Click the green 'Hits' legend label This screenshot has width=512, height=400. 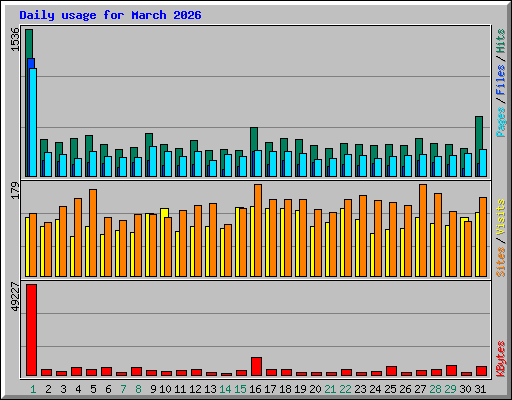tap(501, 41)
